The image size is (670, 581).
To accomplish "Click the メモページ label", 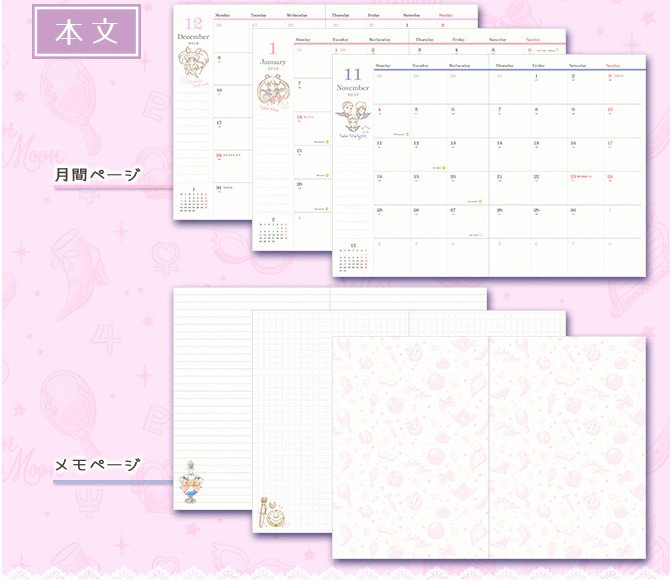I will click(97, 465).
